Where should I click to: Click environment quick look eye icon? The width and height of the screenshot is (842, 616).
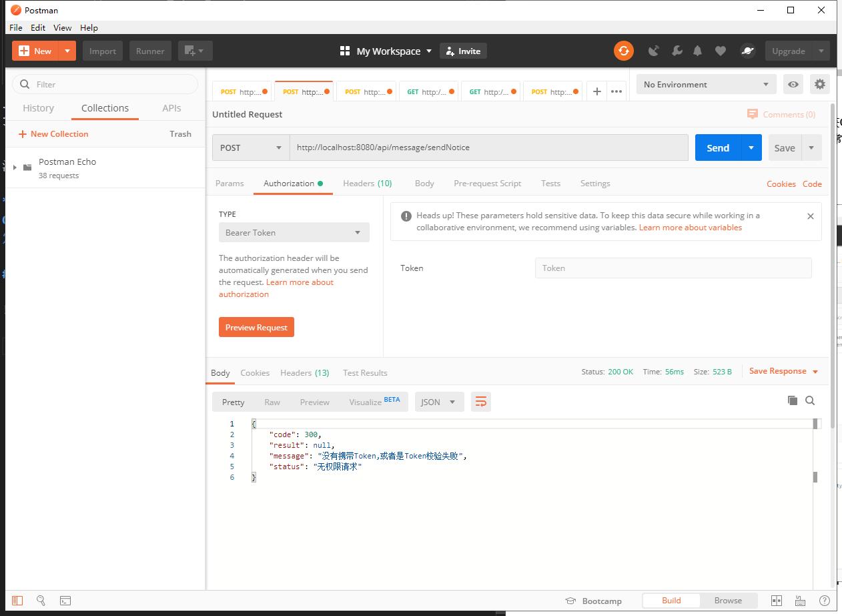coord(793,84)
